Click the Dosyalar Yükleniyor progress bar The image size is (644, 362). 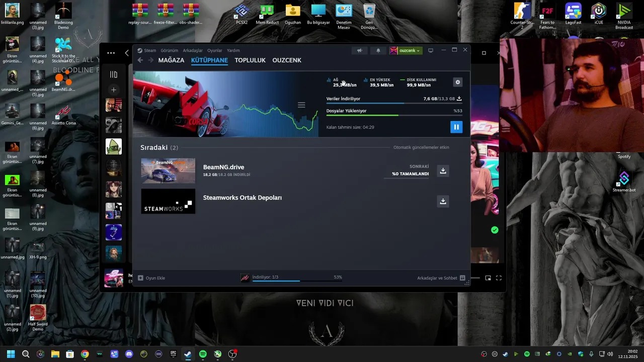click(394, 115)
